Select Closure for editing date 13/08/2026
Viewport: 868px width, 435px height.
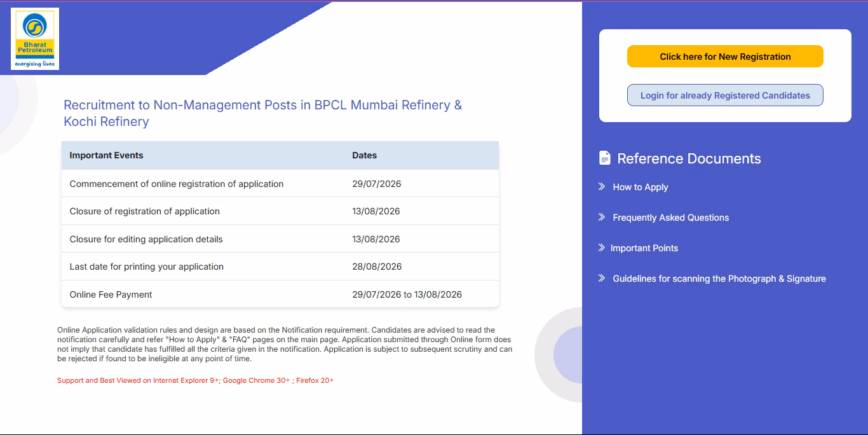coord(376,239)
